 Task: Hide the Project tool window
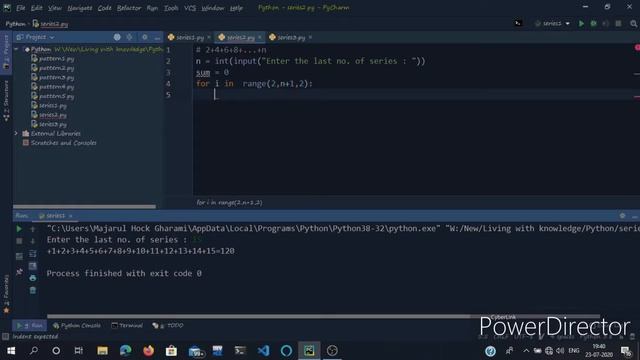157,37
